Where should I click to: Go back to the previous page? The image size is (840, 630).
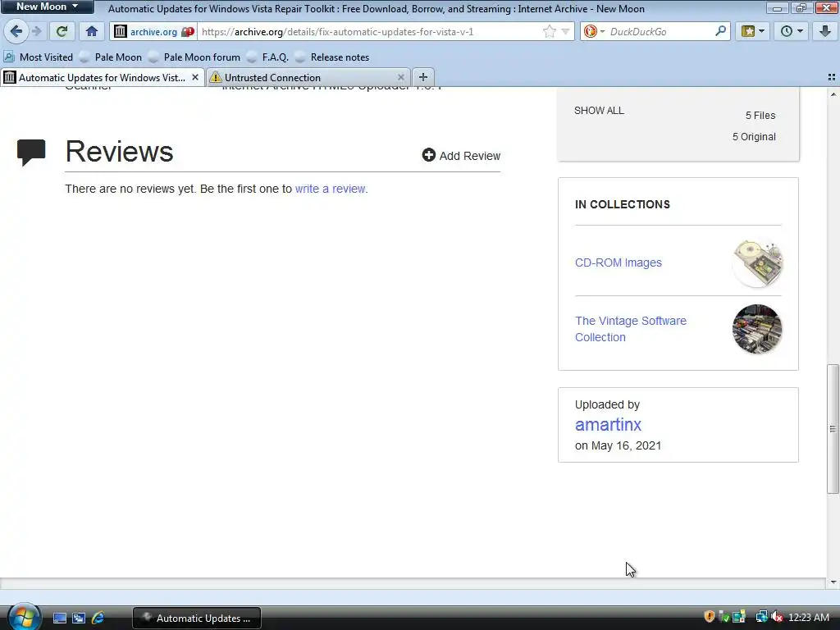point(16,32)
